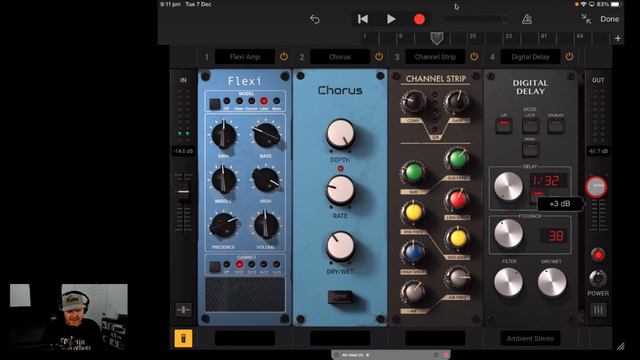Click the square Model button on Flexi

coord(215,104)
